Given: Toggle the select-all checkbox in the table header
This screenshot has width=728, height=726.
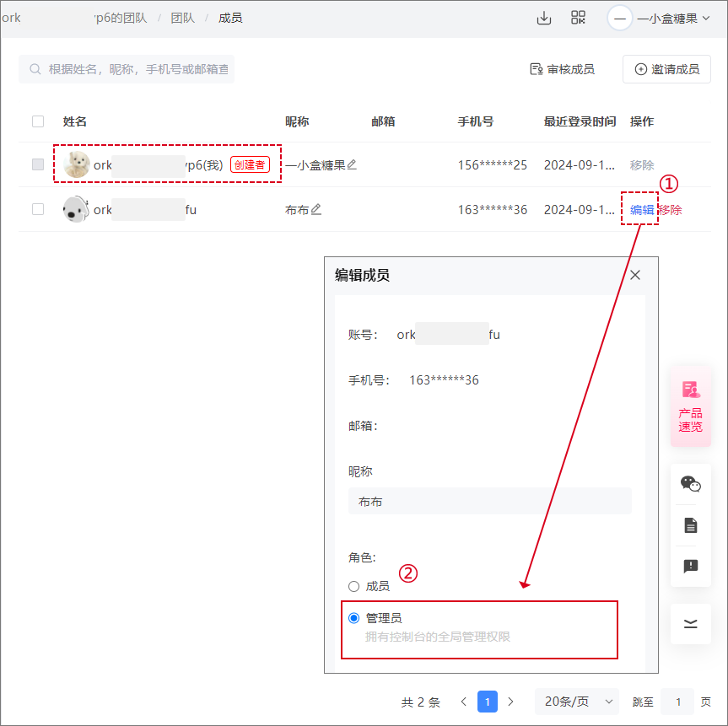Looking at the screenshot, I should pos(37,121).
